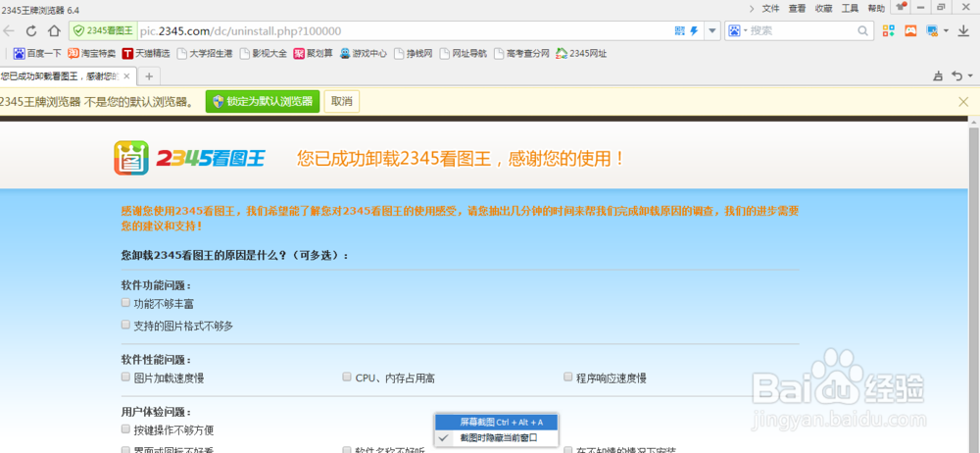Go to the browser home page icon
The image size is (980, 453).
tap(54, 30)
